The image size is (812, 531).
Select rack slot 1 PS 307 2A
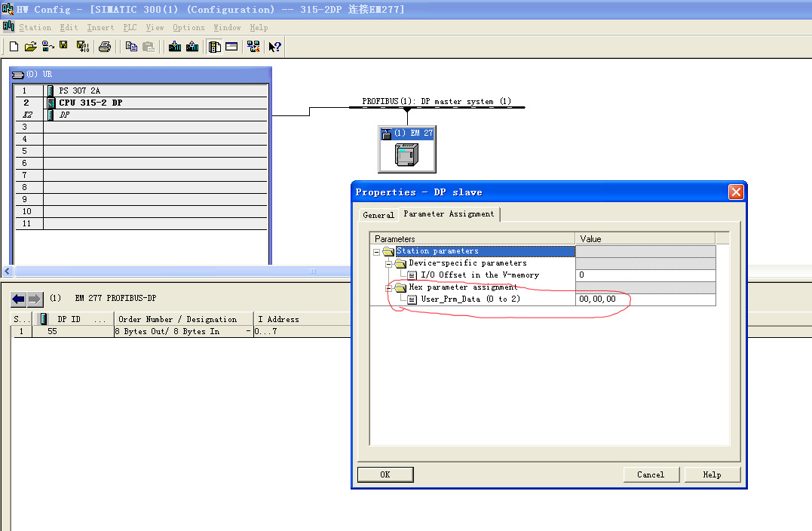(140, 91)
